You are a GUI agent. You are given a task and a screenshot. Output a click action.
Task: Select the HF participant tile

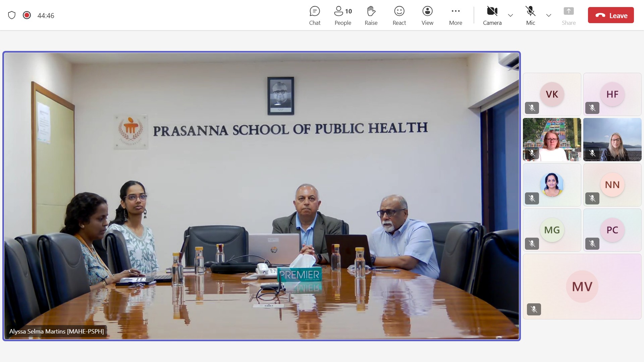coord(612,94)
